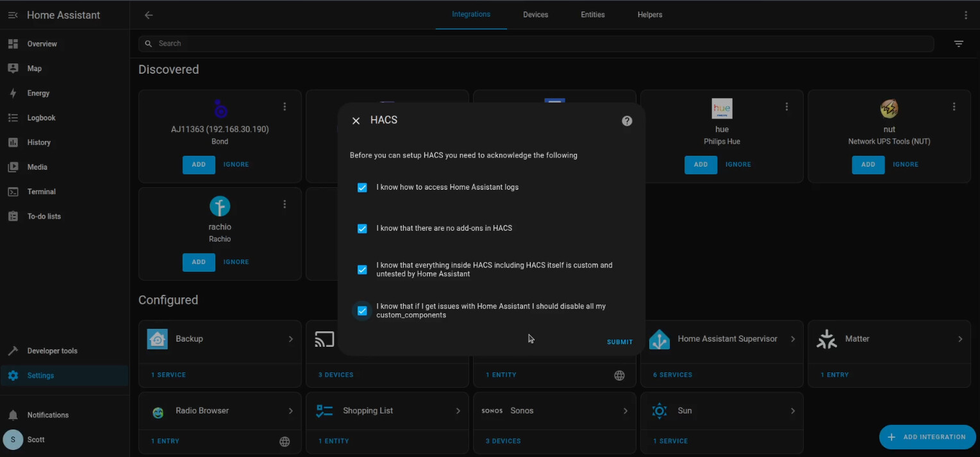Expand the Radio Browser chevron
This screenshot has width=980, height=457.
pyautogui.click(x=290, y=411)
